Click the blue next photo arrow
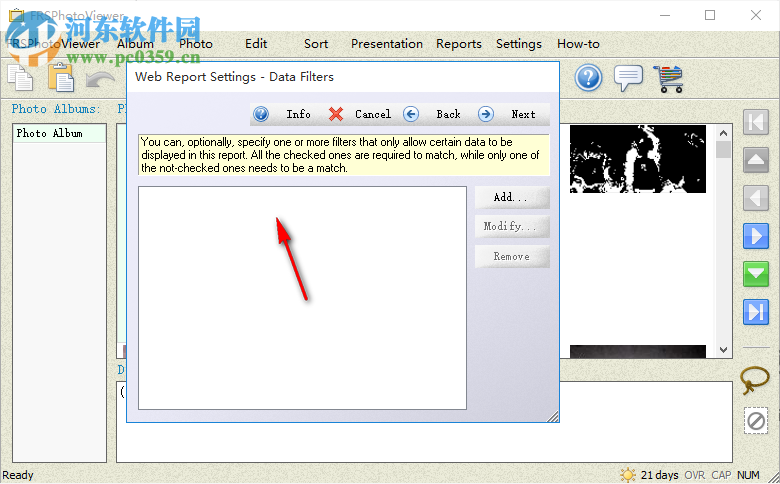This screenshot has width=780, height=484. point(756,236)
